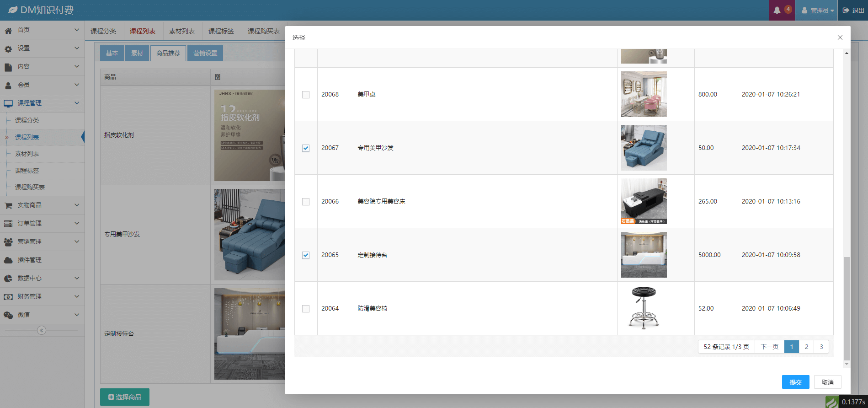Viewport: 868px width, 408px height.
Task: Open the 管理员 user dropdown
Action: click(817, 11)
